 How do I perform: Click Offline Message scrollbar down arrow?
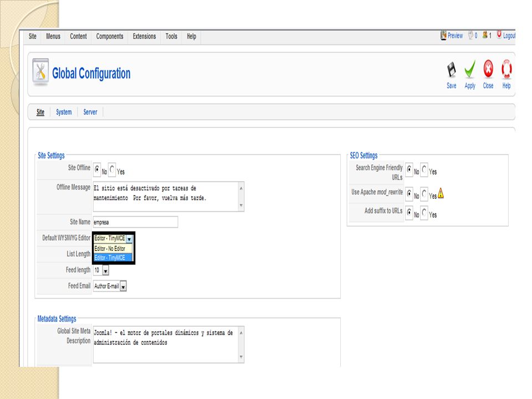241,205
